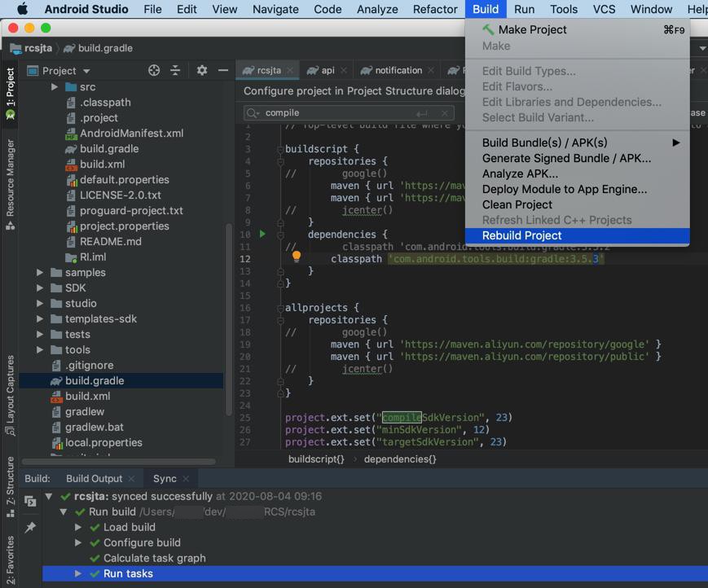Click the toggle view icon in Build panel
This screenshot has height=588, width=708.
[30, 501]
